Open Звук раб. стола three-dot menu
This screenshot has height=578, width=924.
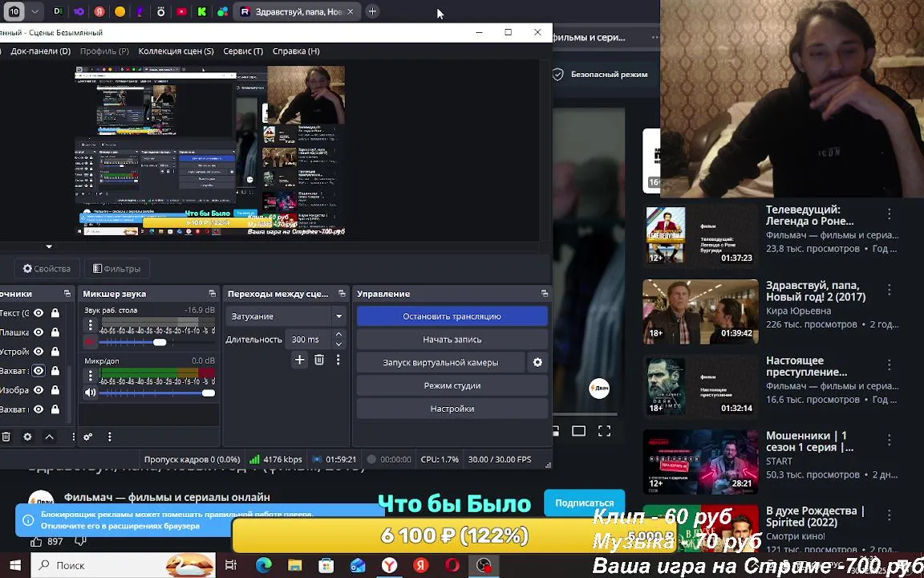(90, 324)
